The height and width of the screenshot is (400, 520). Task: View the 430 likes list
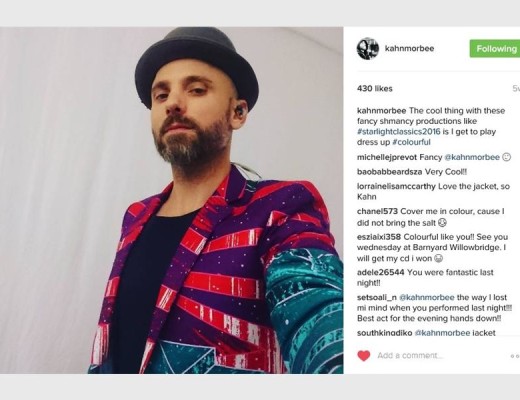click(375, 88)
